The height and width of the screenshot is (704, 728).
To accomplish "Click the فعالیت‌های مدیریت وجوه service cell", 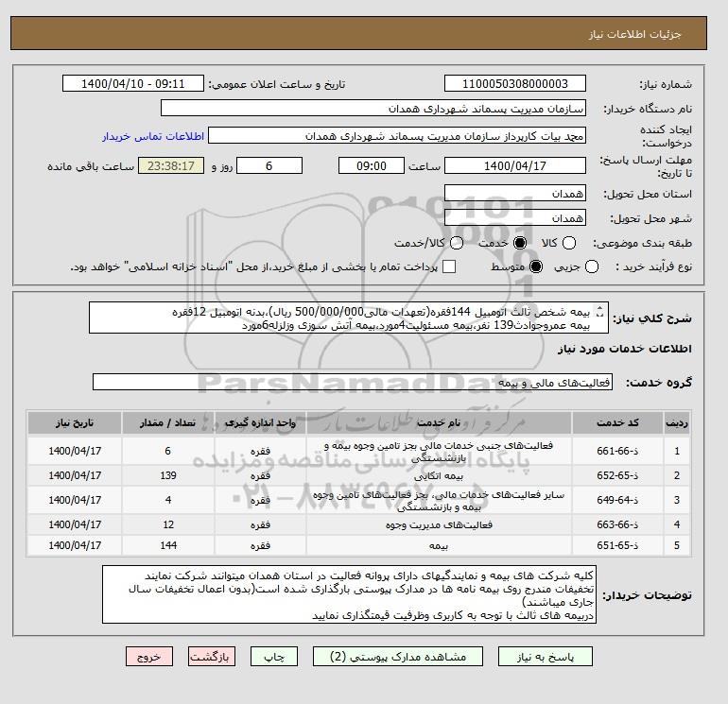I will (439, 524).
